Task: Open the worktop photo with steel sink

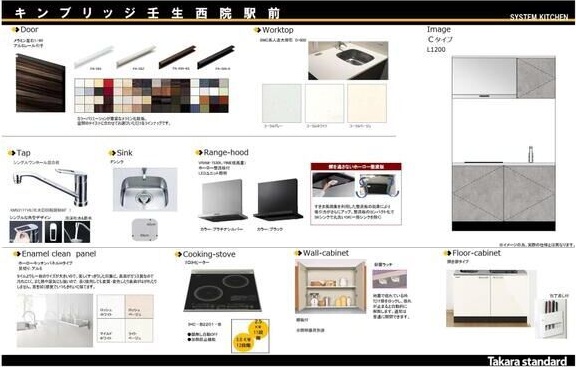Action: [x=348, y=61]
